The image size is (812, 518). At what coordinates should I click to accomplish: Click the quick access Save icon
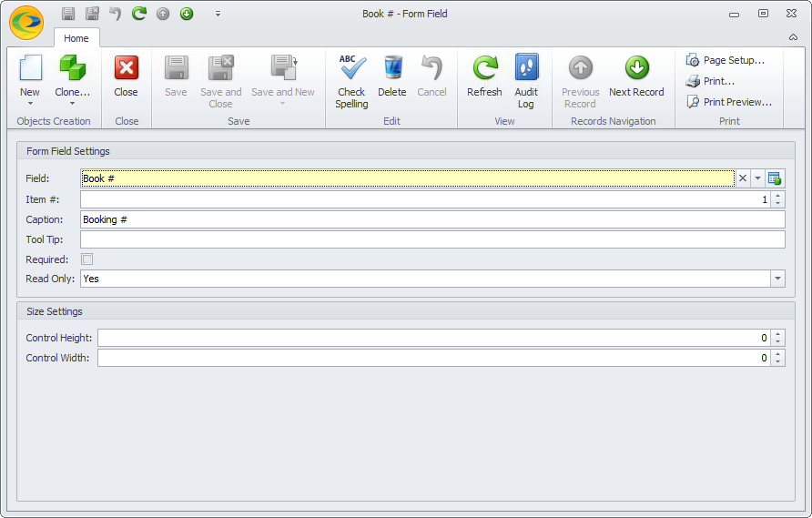(68, 14)
